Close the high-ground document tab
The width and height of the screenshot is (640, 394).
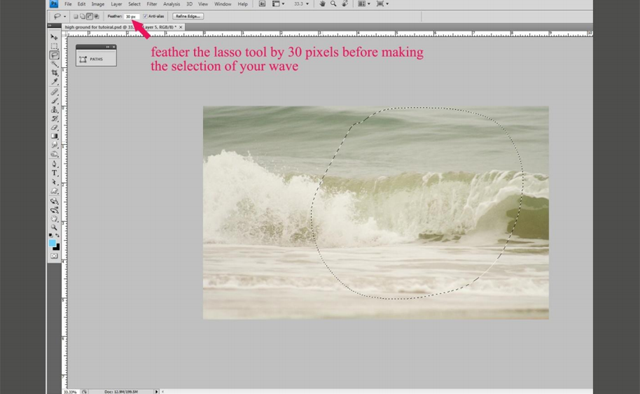(x=181, y=27)
